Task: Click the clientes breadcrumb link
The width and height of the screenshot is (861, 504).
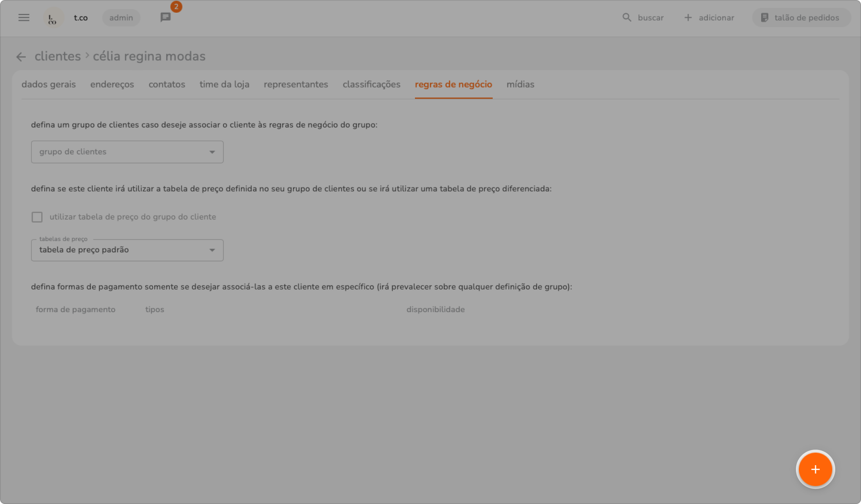Action: 58,56
